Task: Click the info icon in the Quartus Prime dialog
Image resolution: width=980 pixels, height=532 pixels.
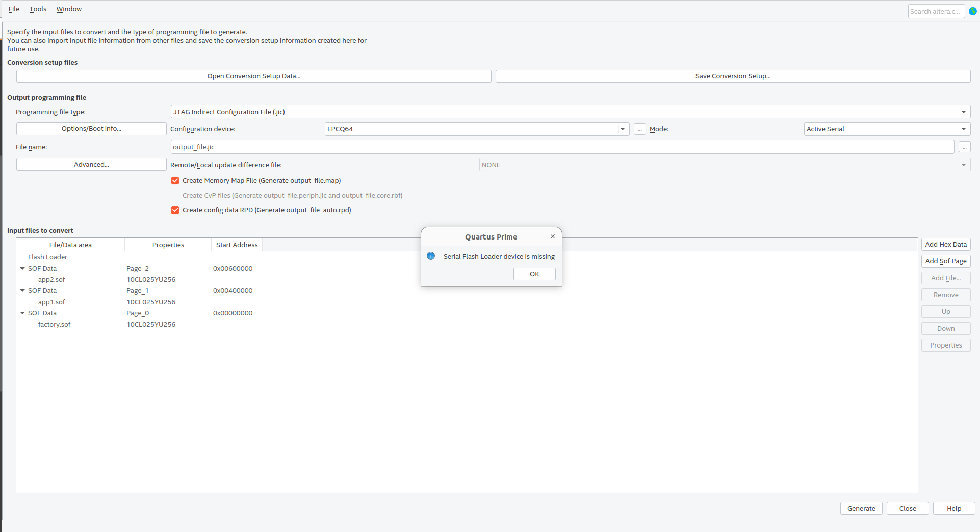Action: (x=431, y=256)
